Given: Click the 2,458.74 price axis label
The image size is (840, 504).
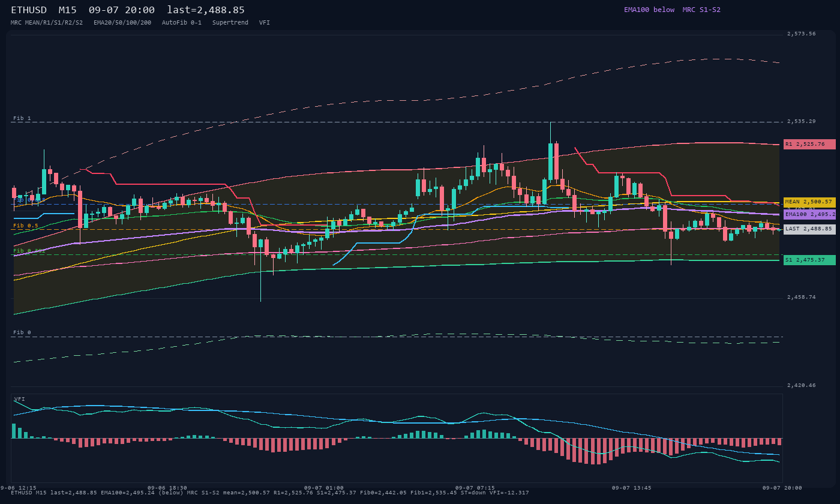Looking at the screenshot, I should [802, 297].
